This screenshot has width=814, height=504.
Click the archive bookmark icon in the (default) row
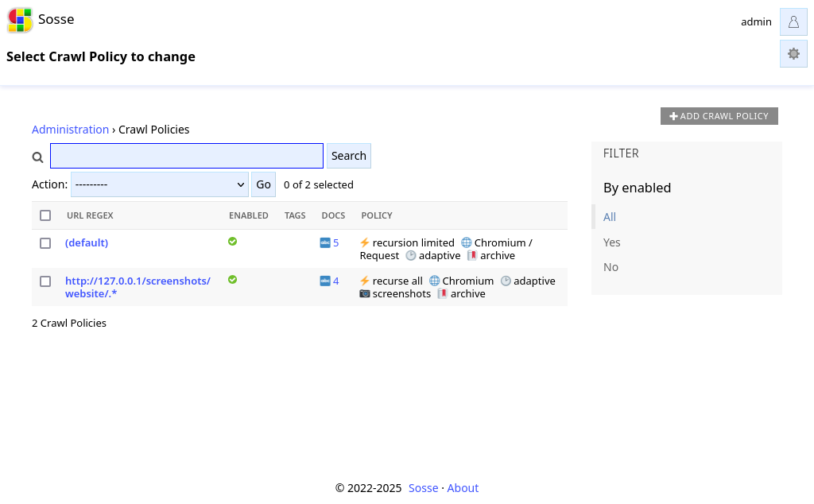click(x=472, y=255)
